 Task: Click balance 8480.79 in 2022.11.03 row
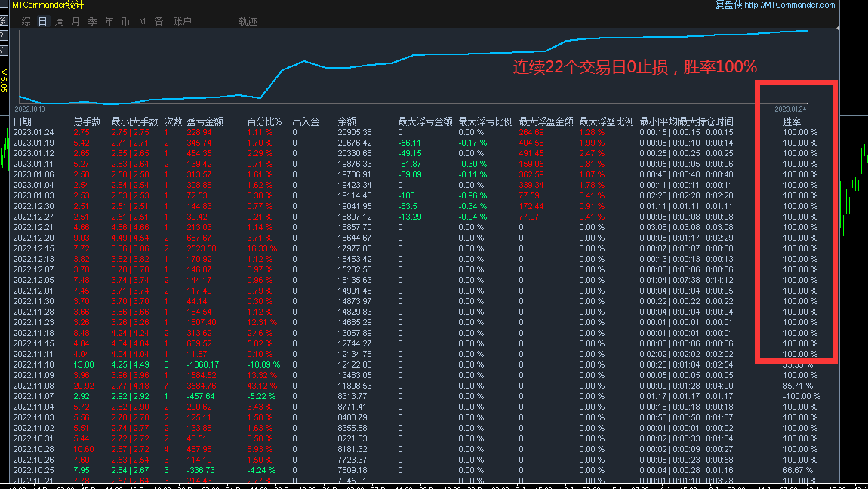pyautogui.click(x=352, y=417)
